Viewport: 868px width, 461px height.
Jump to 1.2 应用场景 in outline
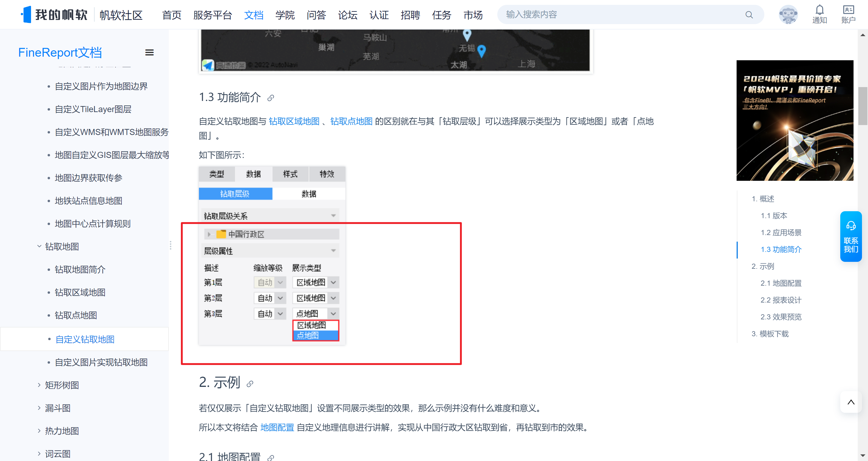click(x=781, y=233)
